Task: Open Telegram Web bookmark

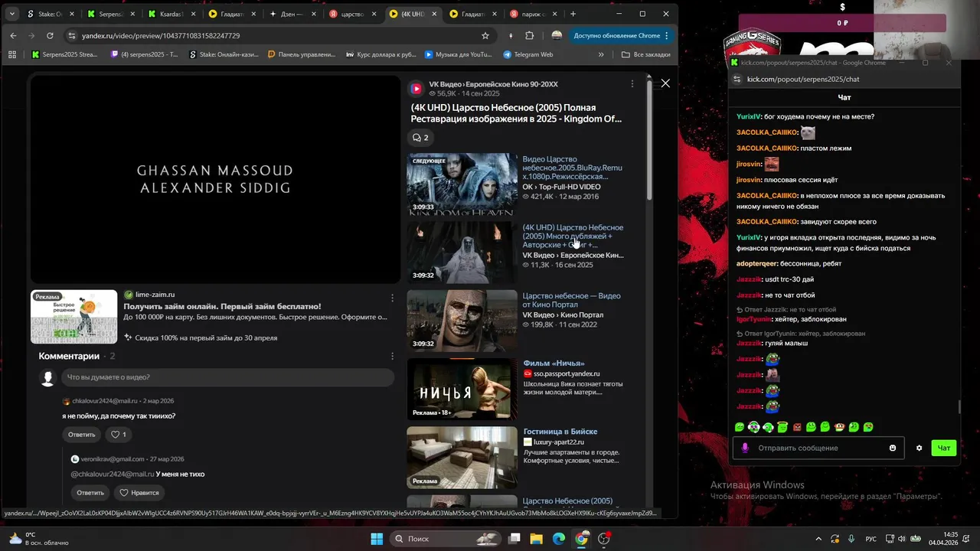Action: (x=528, y=54)
